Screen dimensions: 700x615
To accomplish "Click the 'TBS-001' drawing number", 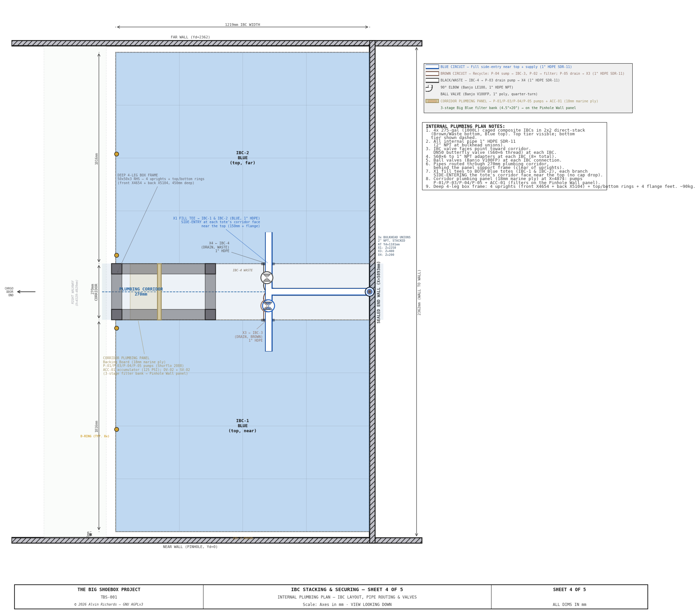I will click(109, 597).
